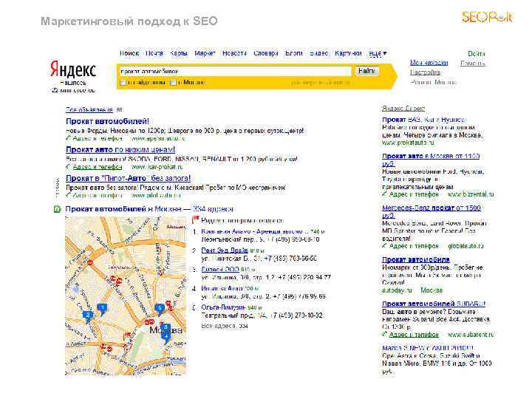This screenshot has width=532, height=399.
Task: Open ad 'Прокат авто по низким ценам!'
Action: pos(120,149)
